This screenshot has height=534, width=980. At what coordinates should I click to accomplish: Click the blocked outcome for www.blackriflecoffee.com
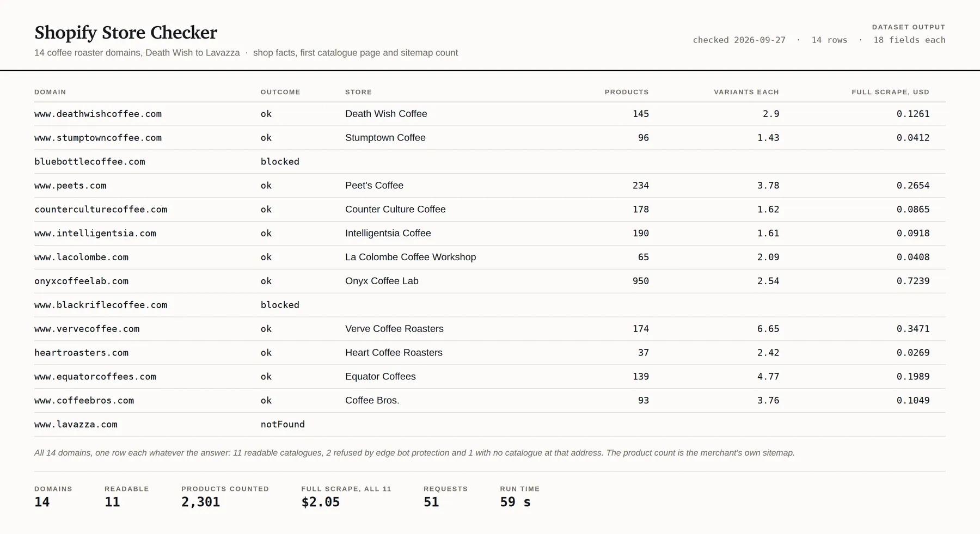click(280, 305)
